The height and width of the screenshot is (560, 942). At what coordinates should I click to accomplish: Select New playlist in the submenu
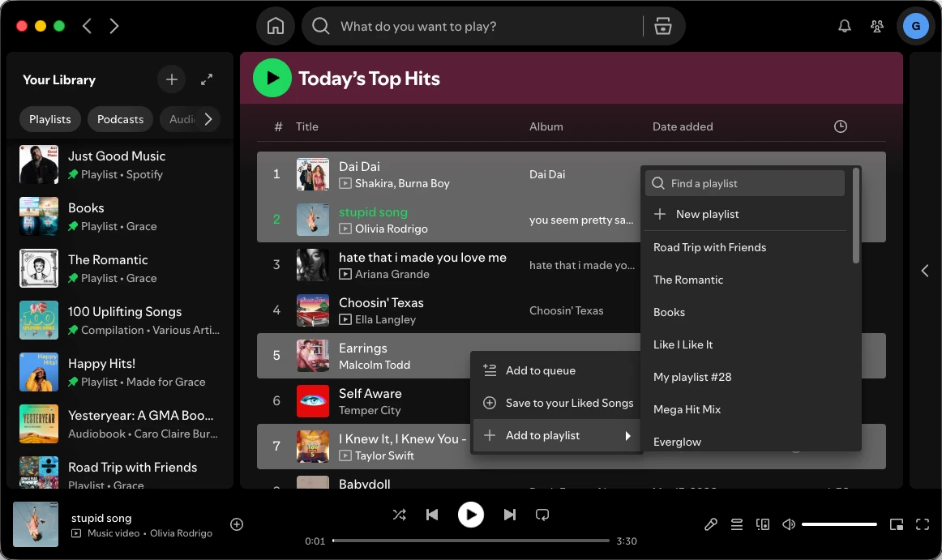tap(745, 214)
